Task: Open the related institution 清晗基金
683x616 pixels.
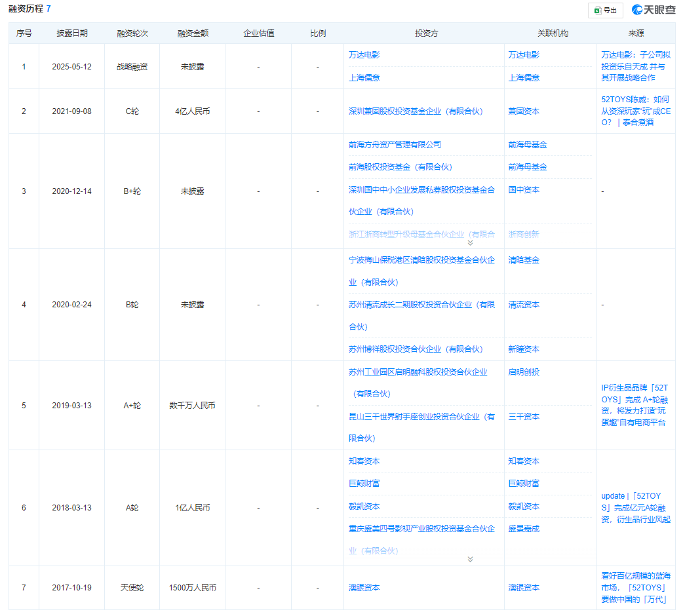Action: pos(524,260)
